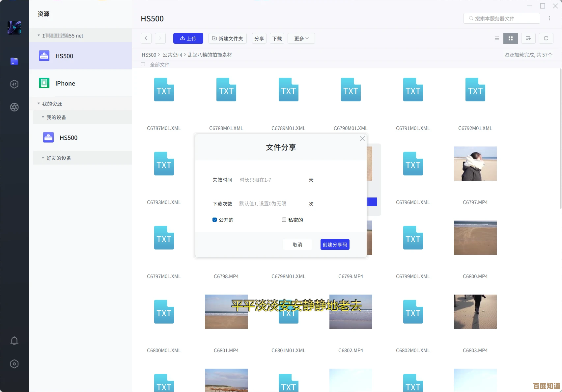This screenshot has width=562, height=392.
Task: Switch to list view icon
Action: (497, 39)
